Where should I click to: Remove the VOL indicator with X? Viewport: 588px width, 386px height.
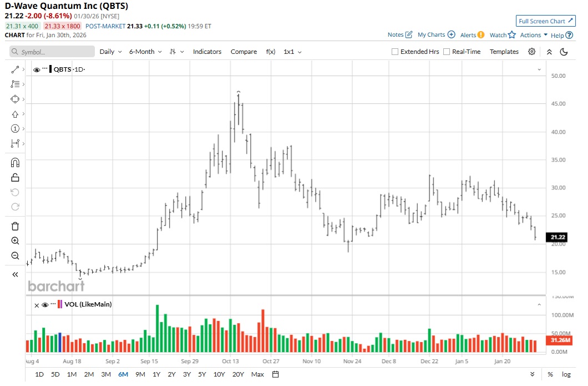37,305
